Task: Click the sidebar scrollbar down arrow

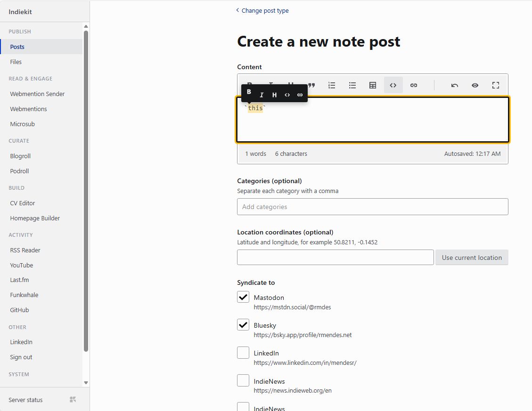Action: point(86,383)
